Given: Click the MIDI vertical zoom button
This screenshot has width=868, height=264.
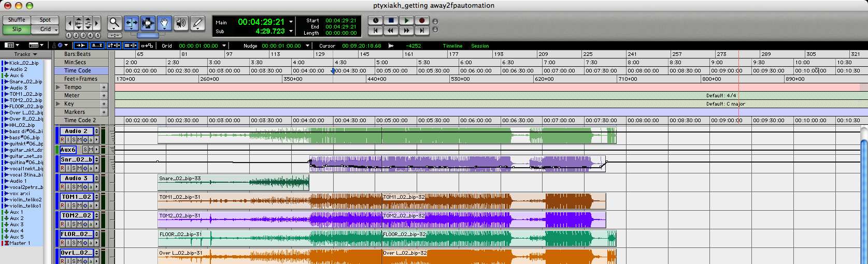Looking at the screenshot, I should coord(88,23).
